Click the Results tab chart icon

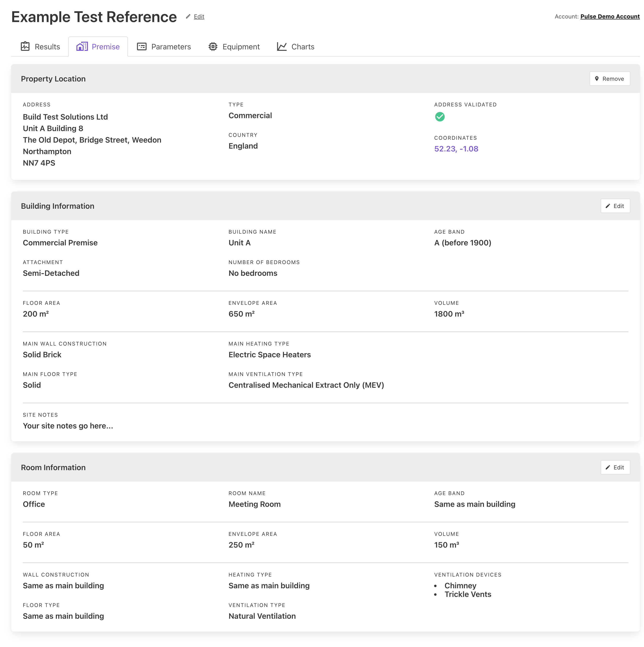(x=25, y=46)
